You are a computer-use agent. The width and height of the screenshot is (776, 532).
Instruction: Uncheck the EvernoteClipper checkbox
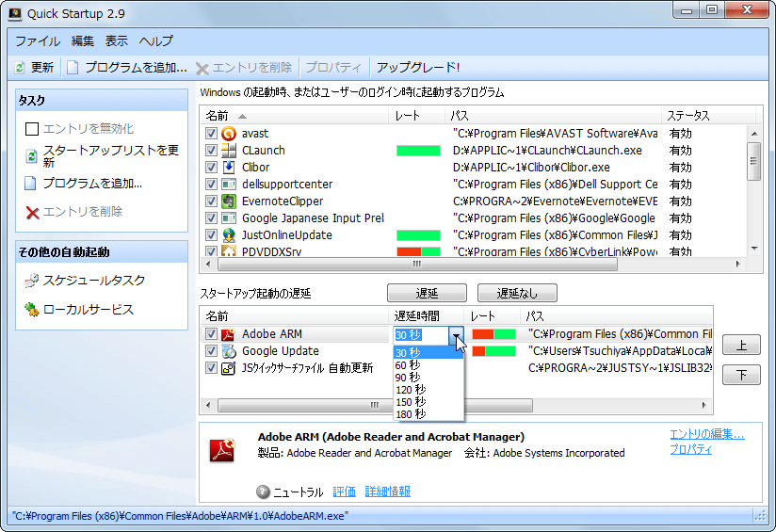tap(211, 201)
